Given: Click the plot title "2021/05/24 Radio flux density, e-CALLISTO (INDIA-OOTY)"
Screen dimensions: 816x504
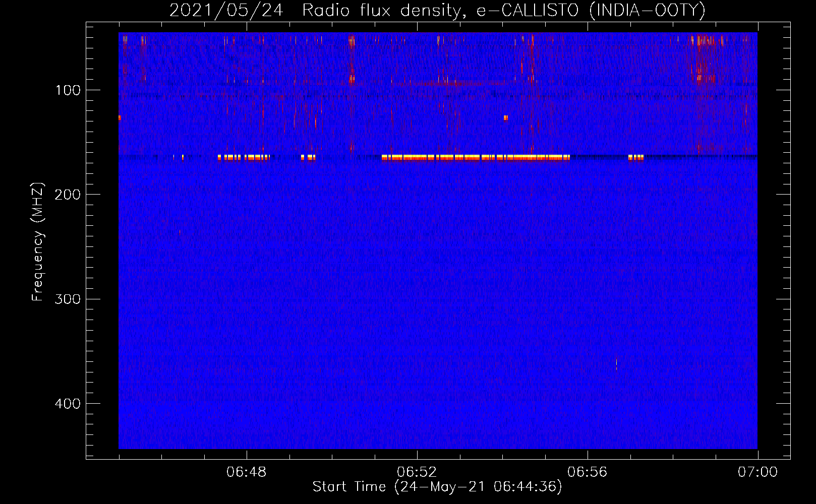Looking at the screenshot, I should point(437,10).
